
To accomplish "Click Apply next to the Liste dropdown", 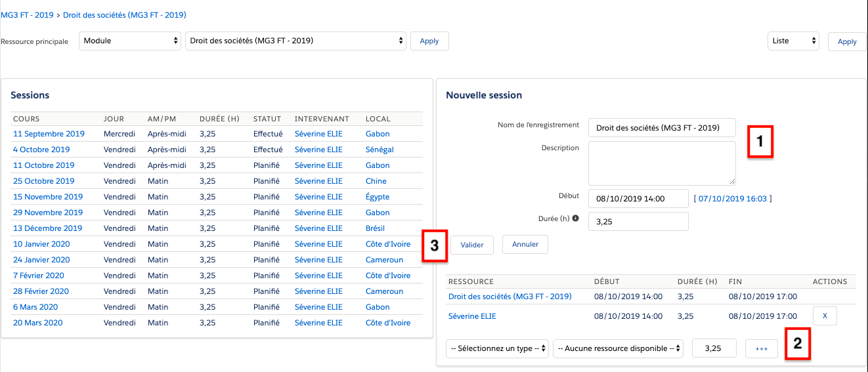I will click(846, 41).
